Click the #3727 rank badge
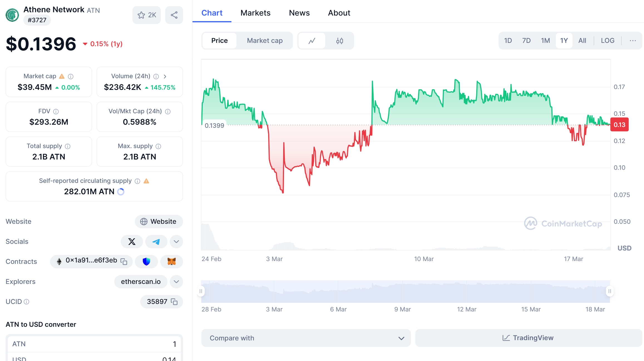This screenshot has width=644, height=361. [37, 20]
